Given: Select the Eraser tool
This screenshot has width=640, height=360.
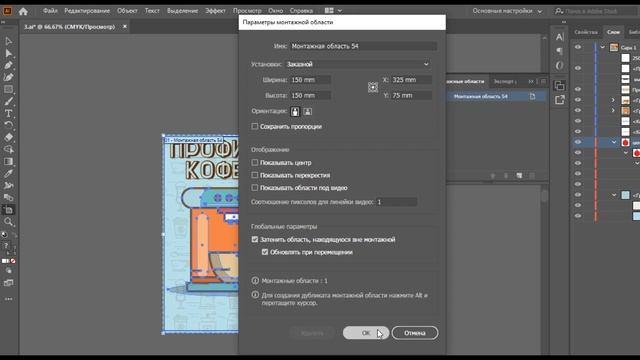Looking at the screenshot, I should click(x=9, y=138).
